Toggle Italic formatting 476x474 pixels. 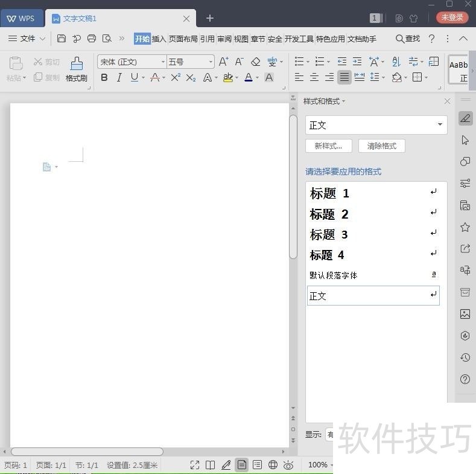tap(119, 77)
